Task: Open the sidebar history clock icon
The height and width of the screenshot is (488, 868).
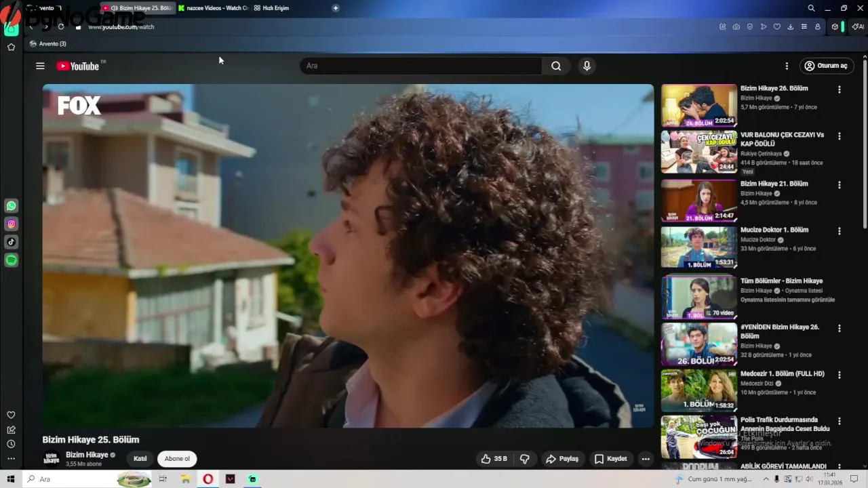Action: coord(11,444)
